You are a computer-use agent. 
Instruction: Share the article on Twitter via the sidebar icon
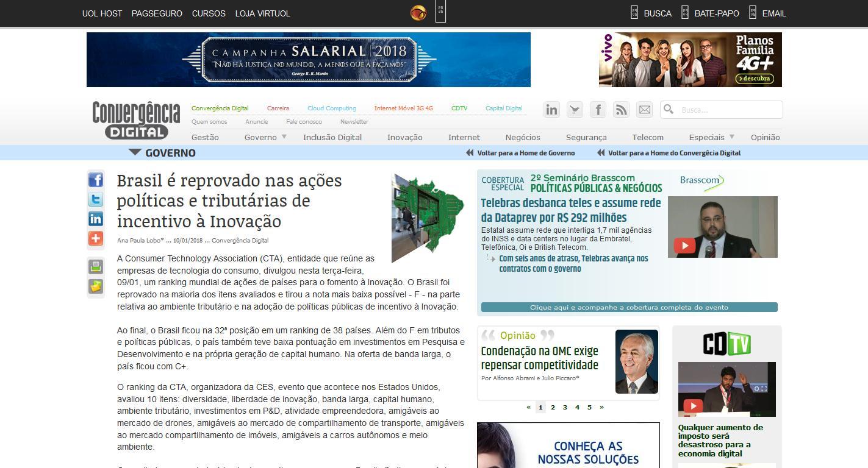pyautogui.click(x=96, y=199)
